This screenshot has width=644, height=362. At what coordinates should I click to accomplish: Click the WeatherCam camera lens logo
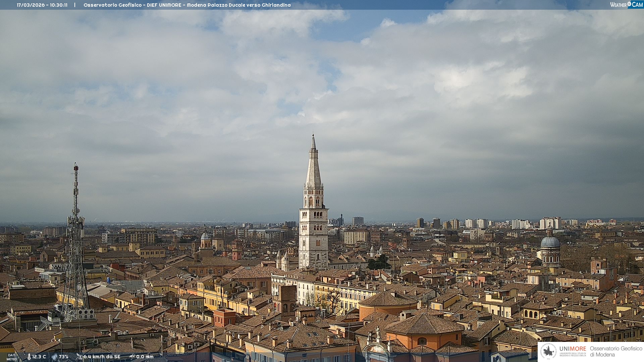point(629,4)
